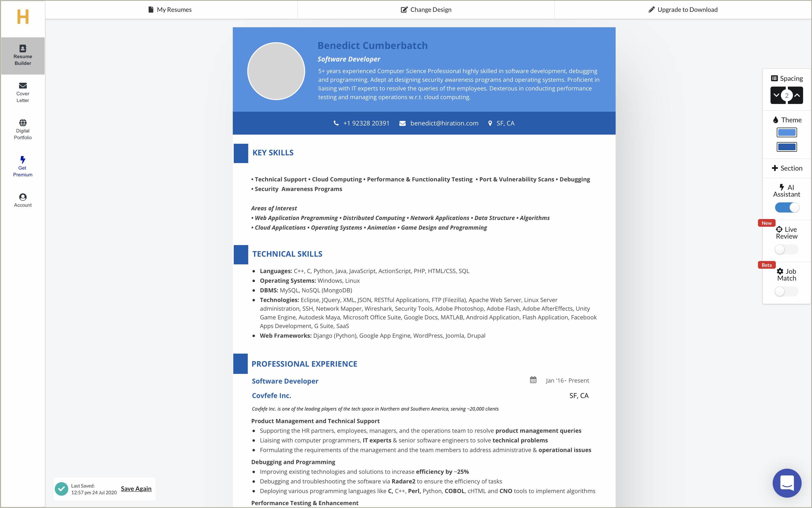812x508 pixels.
Task: Click the Save Again link
Action: click(x=136, y=488)
